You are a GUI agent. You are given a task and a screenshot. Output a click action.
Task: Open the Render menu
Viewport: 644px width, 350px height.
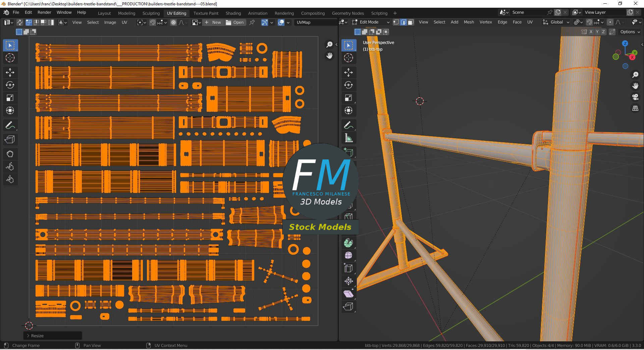click(x=44, y=12)
